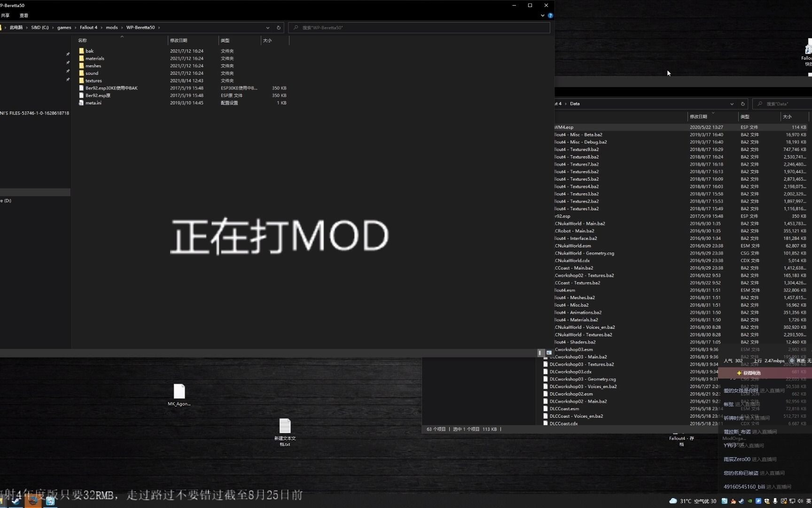Sort by 修改日期 column in Data window
The image size is (812, 508).
tap(713, 117)
